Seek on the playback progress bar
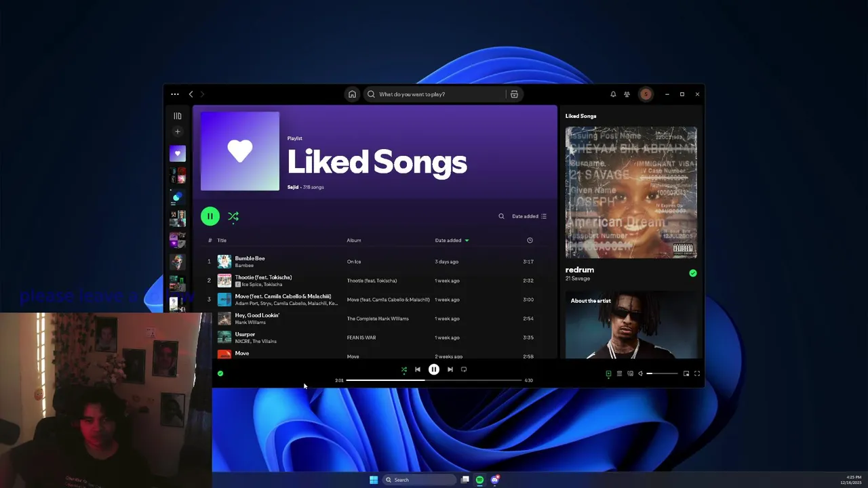The image size is (868, 488). (434, 380)
